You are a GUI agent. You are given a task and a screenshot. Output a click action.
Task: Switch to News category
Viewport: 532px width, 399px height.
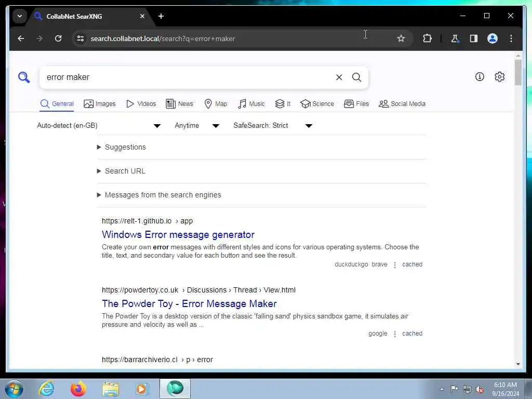pyautogui.click(x=179, y=104)
